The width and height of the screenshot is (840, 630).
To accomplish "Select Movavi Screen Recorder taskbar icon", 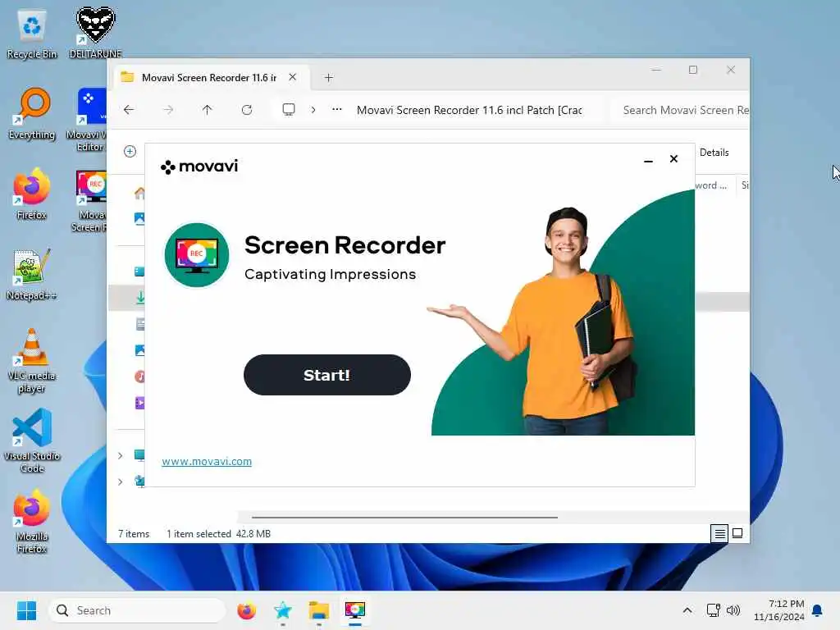I will 354,610.
